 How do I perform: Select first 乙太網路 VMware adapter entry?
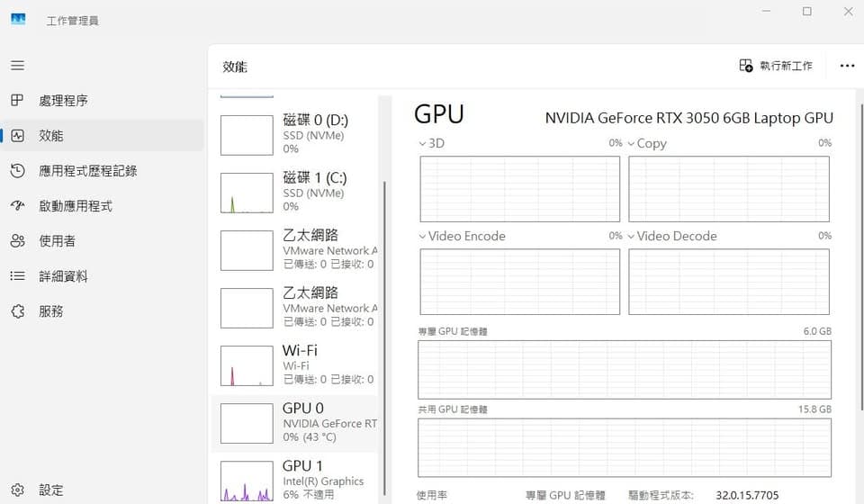295,250
